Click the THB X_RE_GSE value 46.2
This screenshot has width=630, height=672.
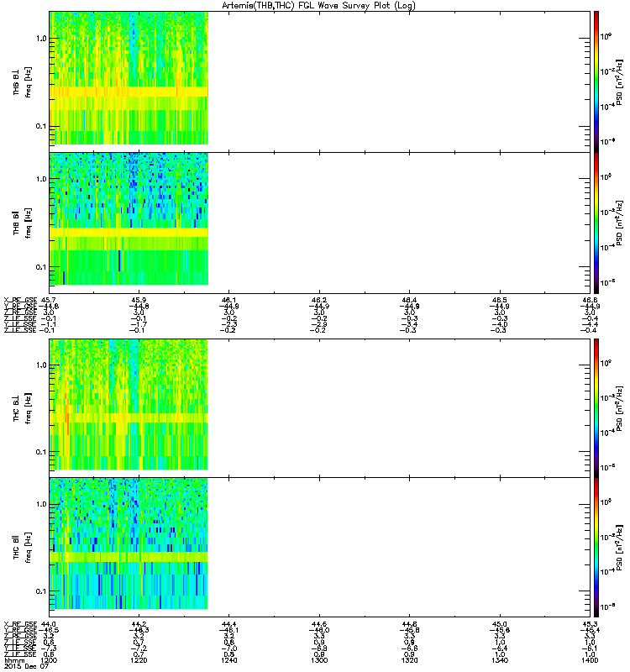[319, 300]
